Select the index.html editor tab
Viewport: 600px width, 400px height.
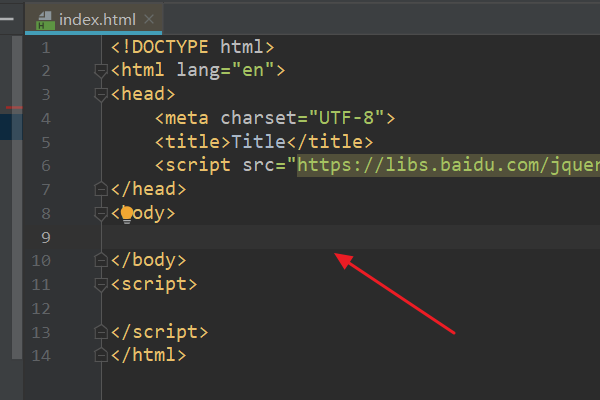coord(94,19)
